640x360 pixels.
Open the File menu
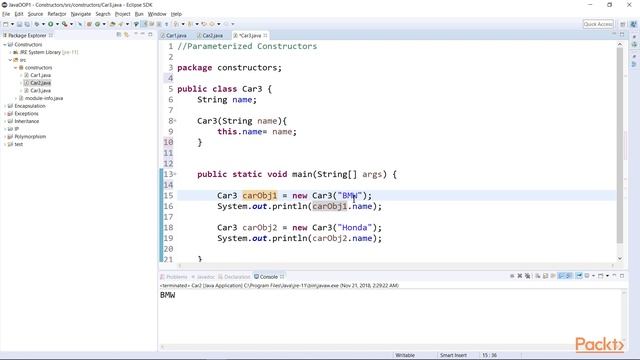(x=6, y=14)
